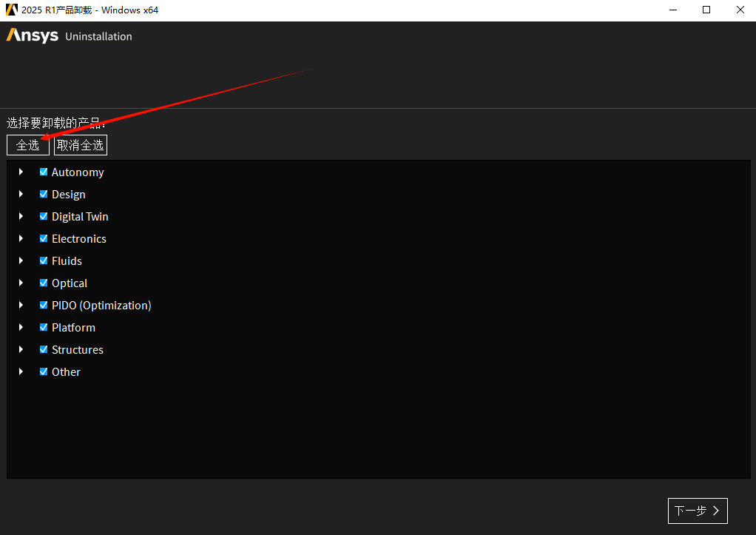Image resolution: width=756 pixels, height=535 pixels.
Task: Toggle the Fluids checkbox off
Action: coord(44,260)
